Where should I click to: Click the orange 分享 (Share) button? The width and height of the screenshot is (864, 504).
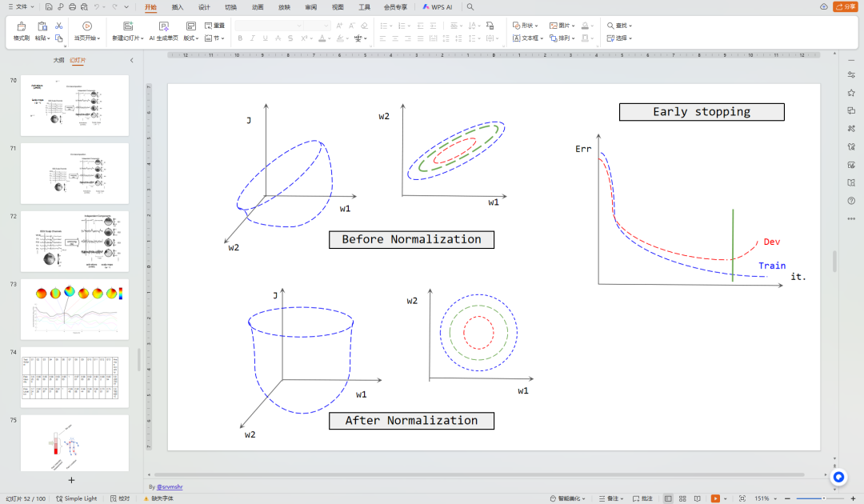point(845,6)
